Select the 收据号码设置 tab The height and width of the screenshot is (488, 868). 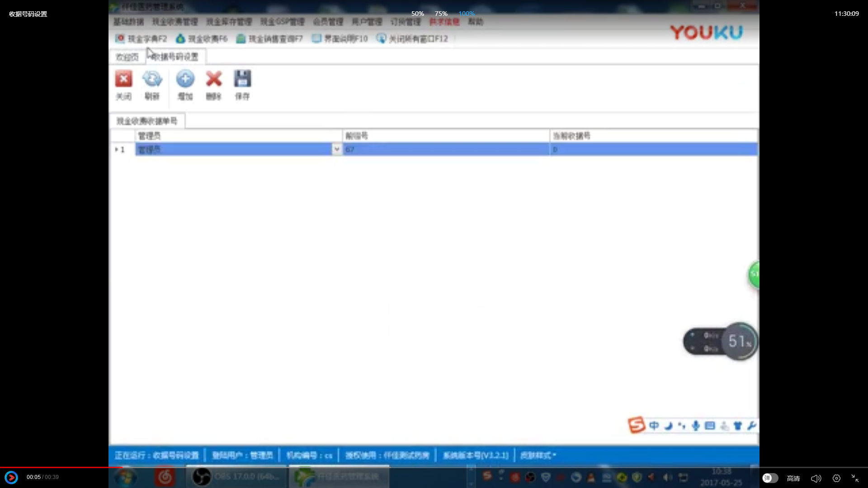(x=175, y=57)
